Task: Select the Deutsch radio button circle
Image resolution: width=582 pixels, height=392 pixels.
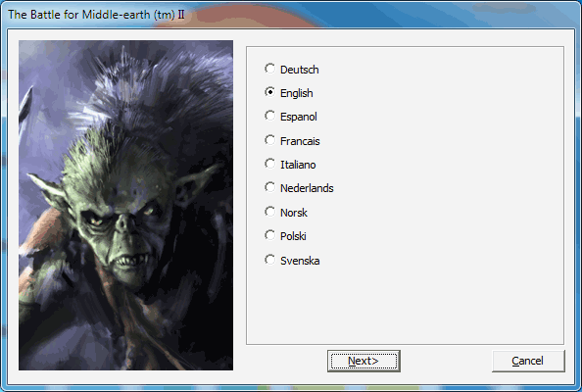Action: point(269,69)
